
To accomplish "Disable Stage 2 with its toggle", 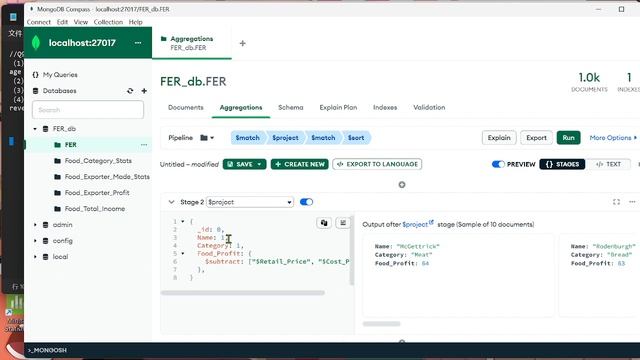I will 306,202.
